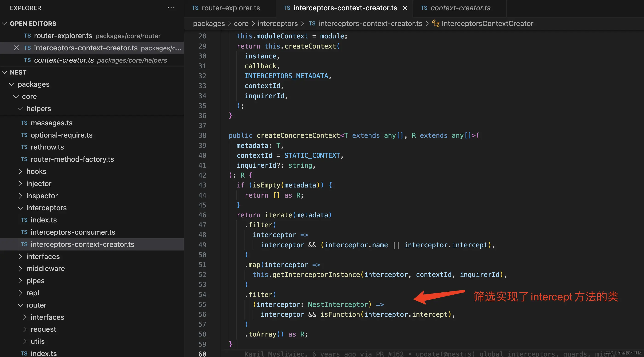Click TS icon on context-creator.ts tab
This screenshot has width=644, height=357.
(424, 8)
